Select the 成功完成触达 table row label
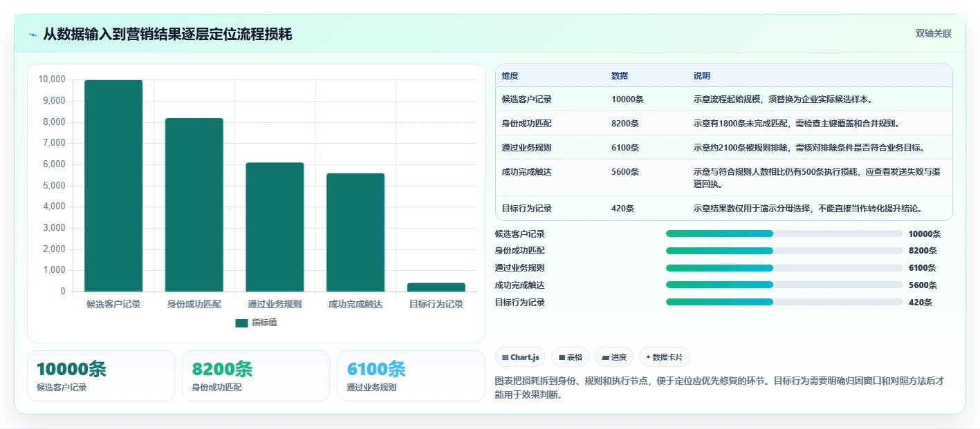This screenshot has height=429, width=980. [527, 172]
